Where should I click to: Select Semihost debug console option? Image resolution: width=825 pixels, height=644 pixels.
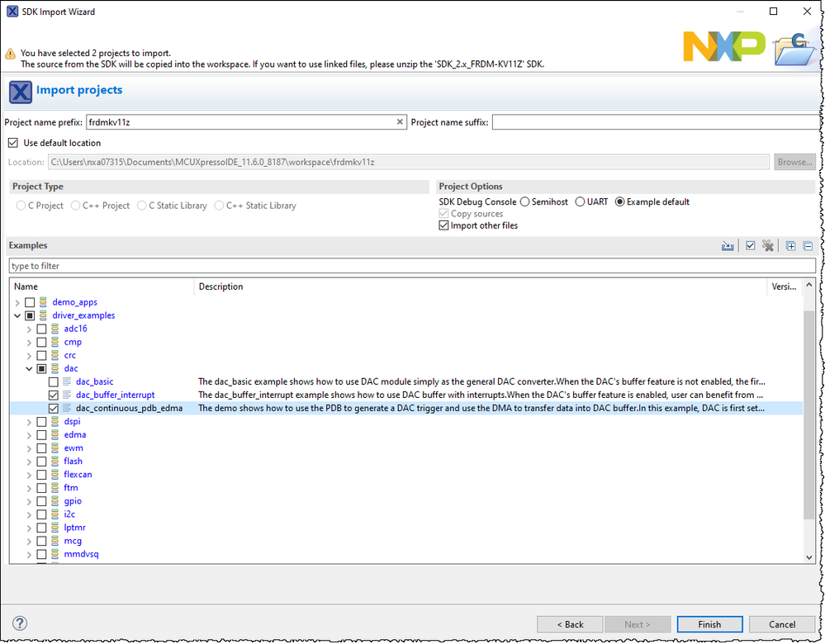click(x=524, y=201)
